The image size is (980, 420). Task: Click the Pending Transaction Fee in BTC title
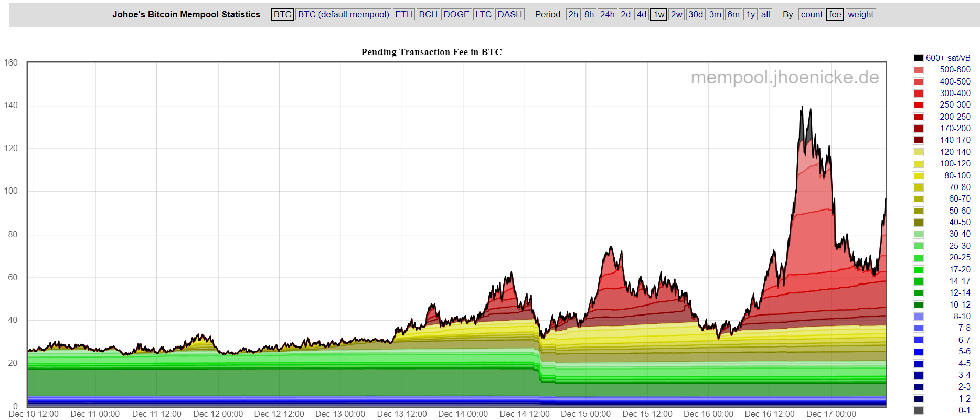[x=431, y=52]
